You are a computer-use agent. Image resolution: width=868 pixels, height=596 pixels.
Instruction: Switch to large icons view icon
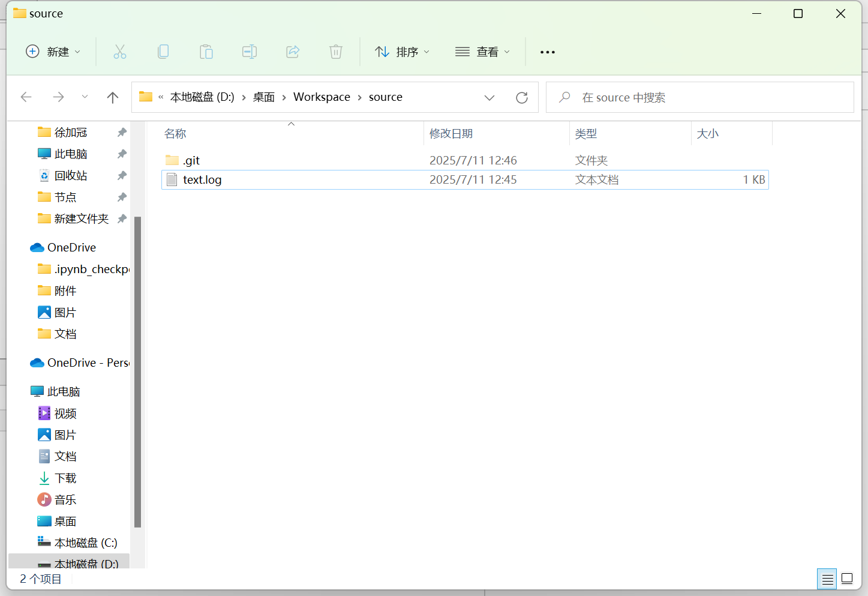click(x=847, y=579)
